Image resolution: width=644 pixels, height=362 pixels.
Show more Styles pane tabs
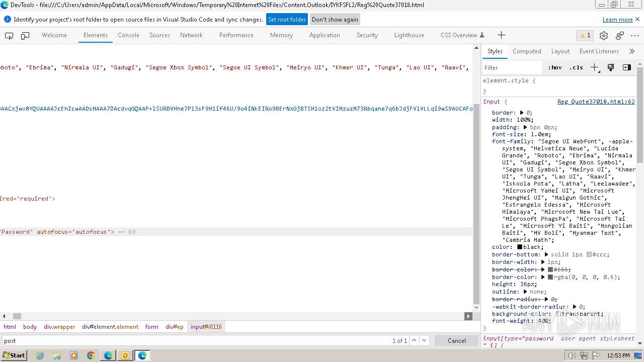pos(632,51)
